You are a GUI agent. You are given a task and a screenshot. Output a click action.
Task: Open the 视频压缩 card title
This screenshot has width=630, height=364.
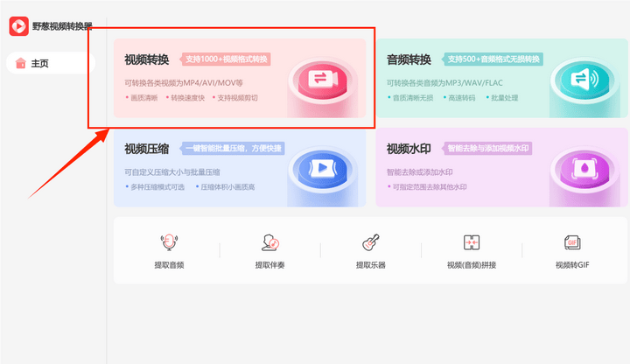coord(147,148)
